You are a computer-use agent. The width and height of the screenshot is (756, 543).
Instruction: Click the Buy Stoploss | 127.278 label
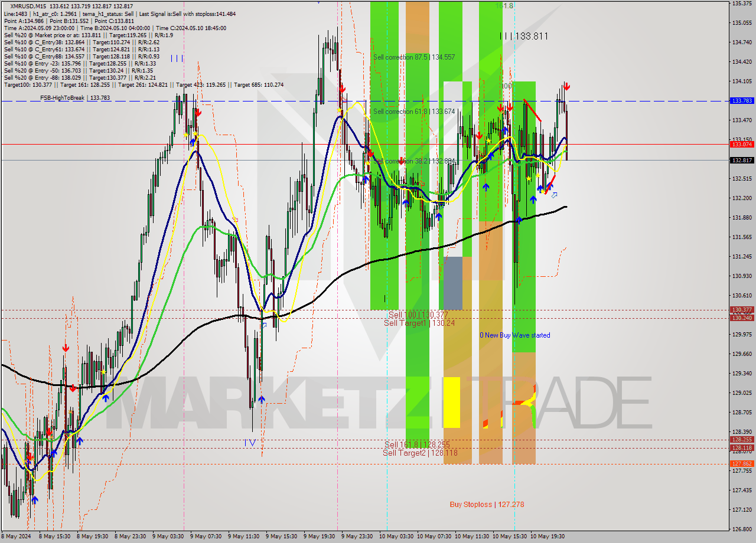pyautogui.click(x=487, y=505)
